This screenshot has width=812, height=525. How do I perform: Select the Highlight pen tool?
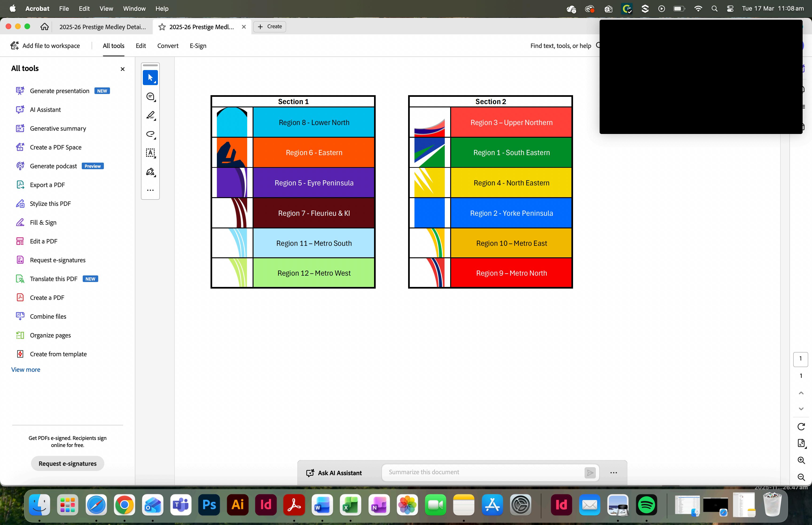[150, 116]
